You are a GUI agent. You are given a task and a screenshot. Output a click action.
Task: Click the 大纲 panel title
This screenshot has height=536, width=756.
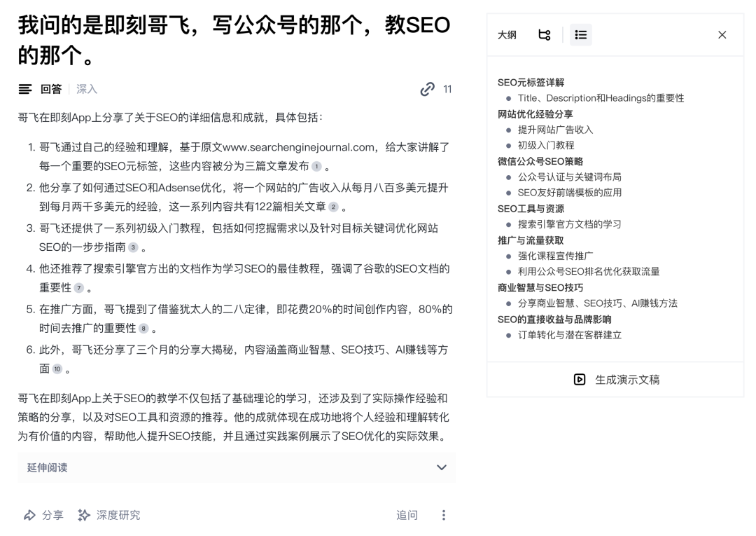507,35
